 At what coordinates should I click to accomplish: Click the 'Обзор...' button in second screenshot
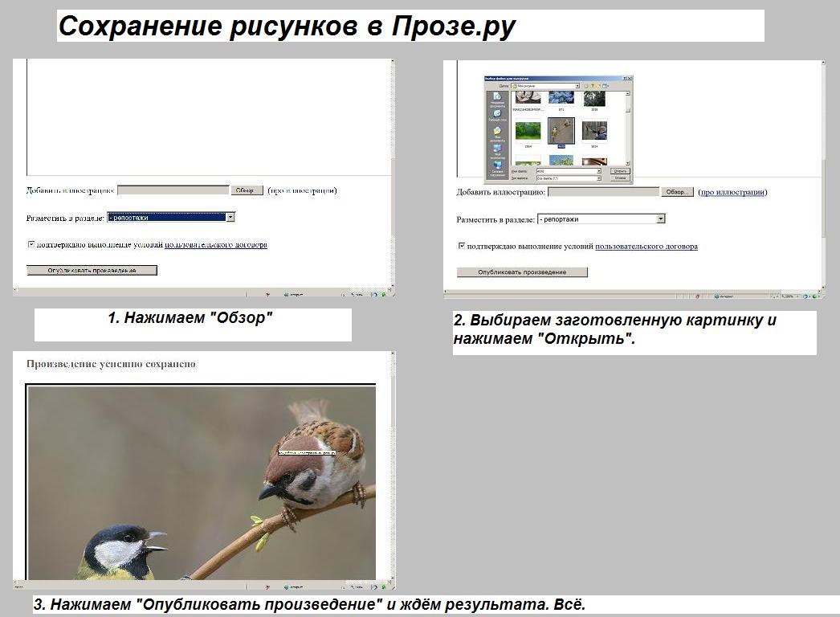coord(677,192)
